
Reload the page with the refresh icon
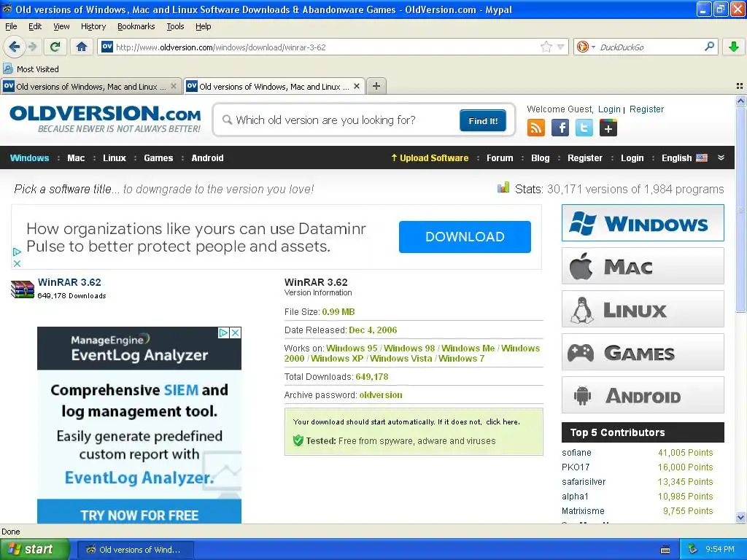click(x=55, y=47)
